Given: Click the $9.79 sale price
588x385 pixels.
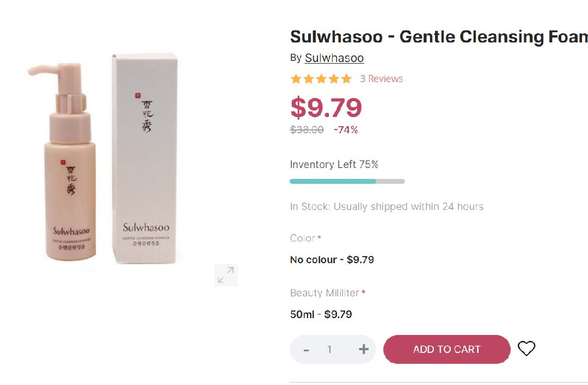Looking at the screenshot, I should (326, 107).
